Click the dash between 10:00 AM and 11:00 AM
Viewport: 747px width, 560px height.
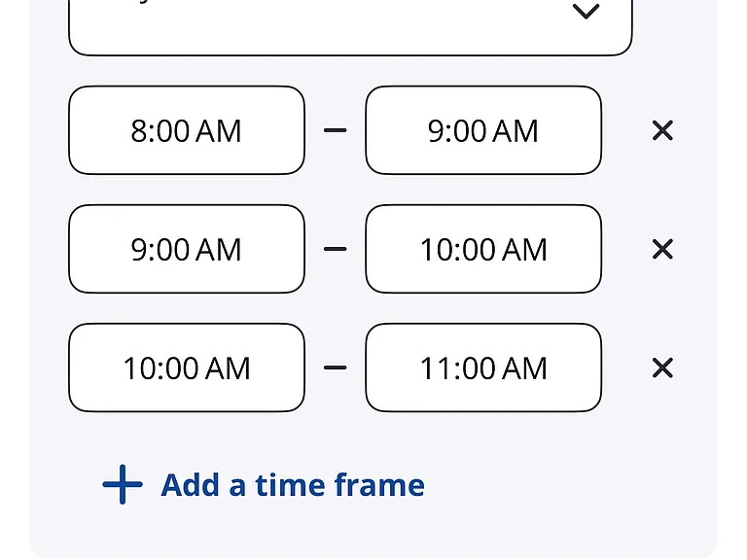coord(335,367)
